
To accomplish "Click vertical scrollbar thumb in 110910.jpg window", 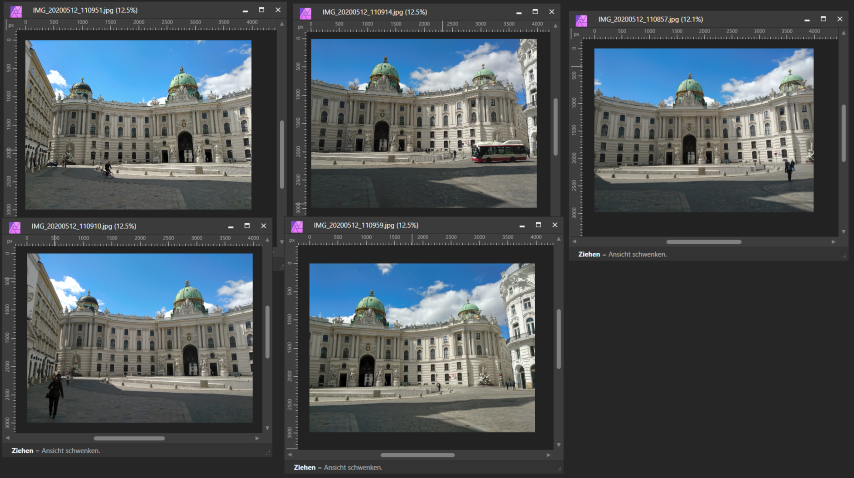I will (x=267, y=332).
